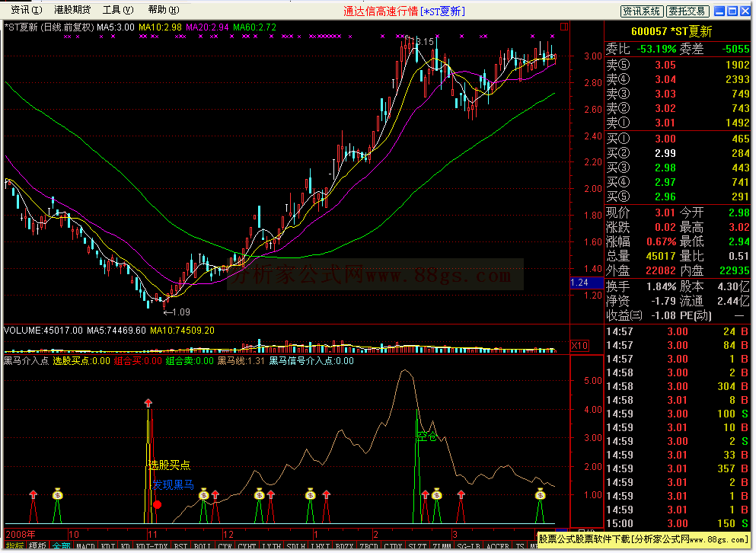Click the blue 1.24 price tag on the axis
Viewport: 756px width, 553px height.
coord(587,283)
